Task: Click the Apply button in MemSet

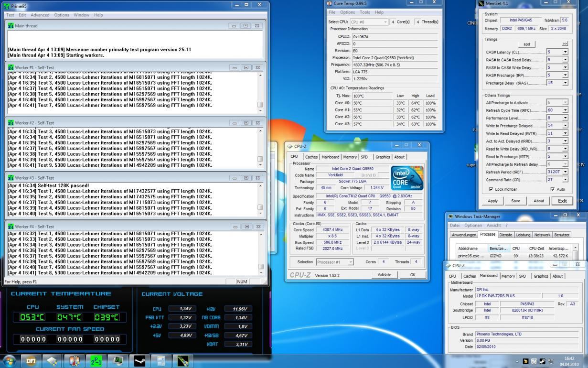Action: pos(492,201)
